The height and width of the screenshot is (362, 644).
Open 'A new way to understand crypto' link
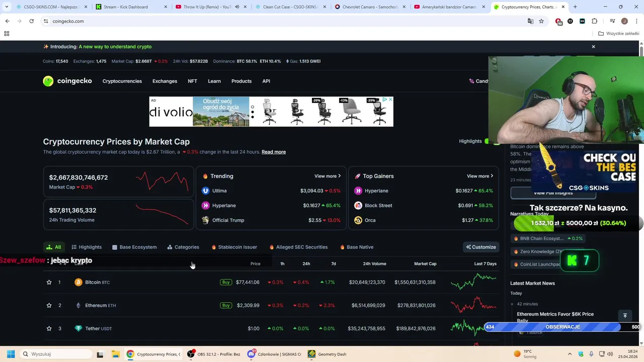(115, 46)
